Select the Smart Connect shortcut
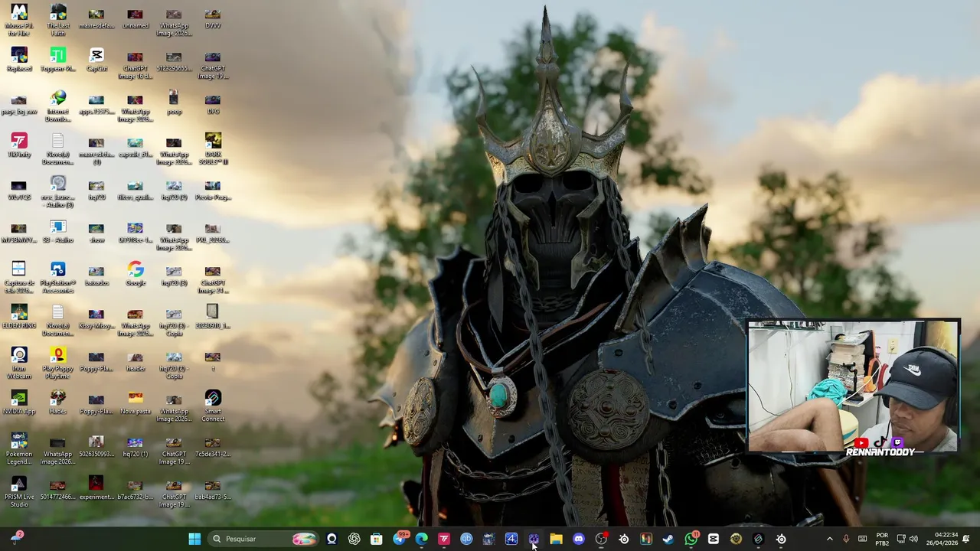 (x=213, y=406)
